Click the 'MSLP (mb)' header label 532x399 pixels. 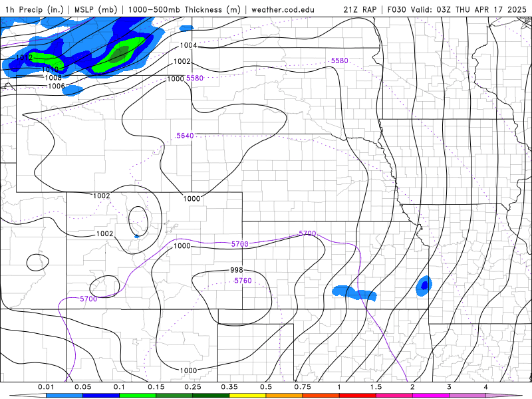(x=96, y=9)
